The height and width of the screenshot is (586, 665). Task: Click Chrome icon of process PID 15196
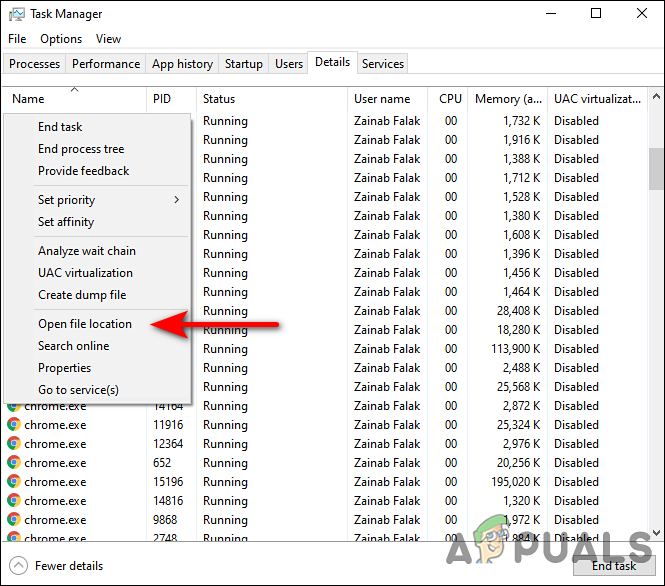pyautogui.click(x=14, y=482)
